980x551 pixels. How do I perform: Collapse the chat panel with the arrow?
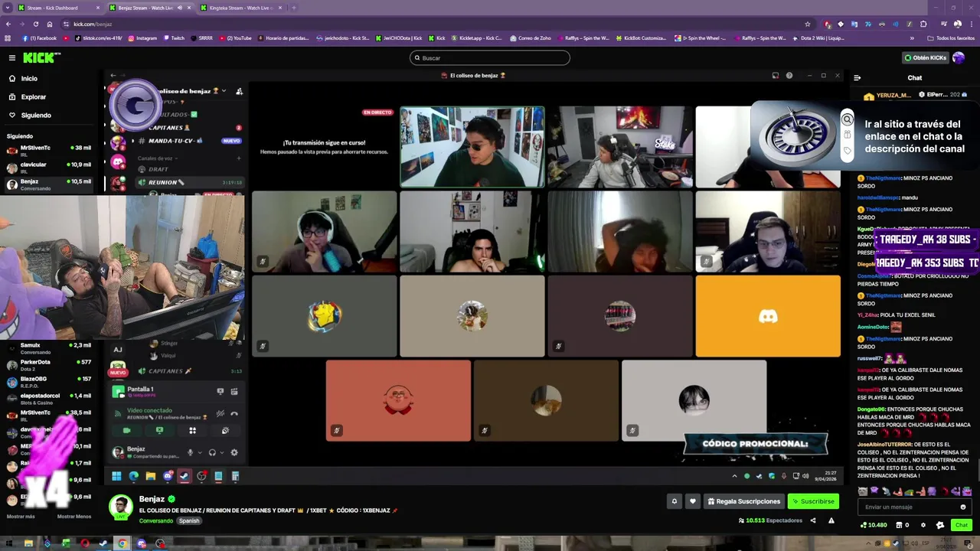857,78
